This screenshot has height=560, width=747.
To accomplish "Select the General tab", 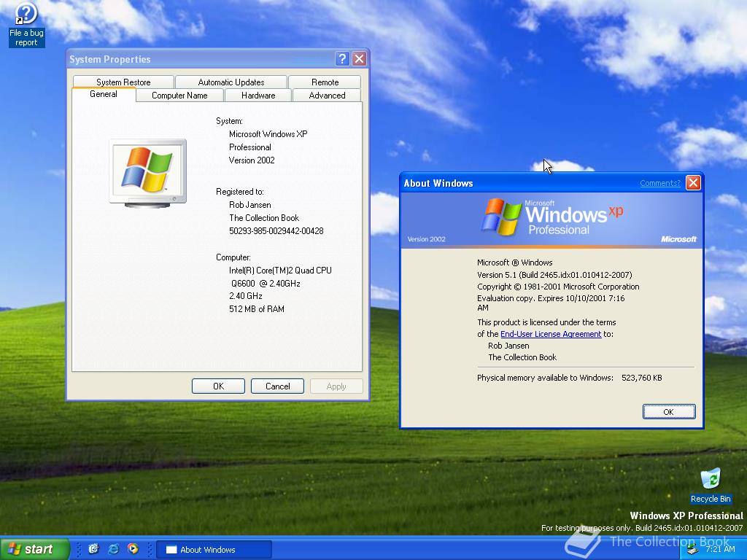I will pos(104,94).
